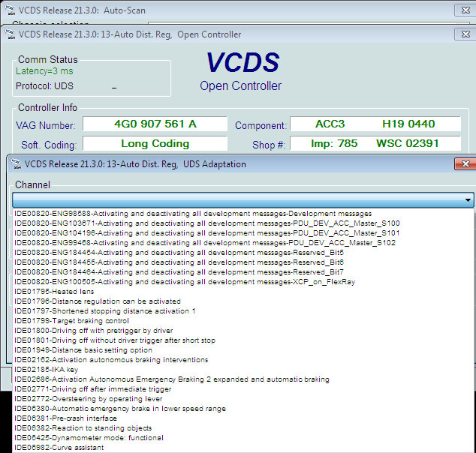This screenshot has height=453, width=476.
Task: Select IDE01799-Target braking control
Action: coord(243,321)
